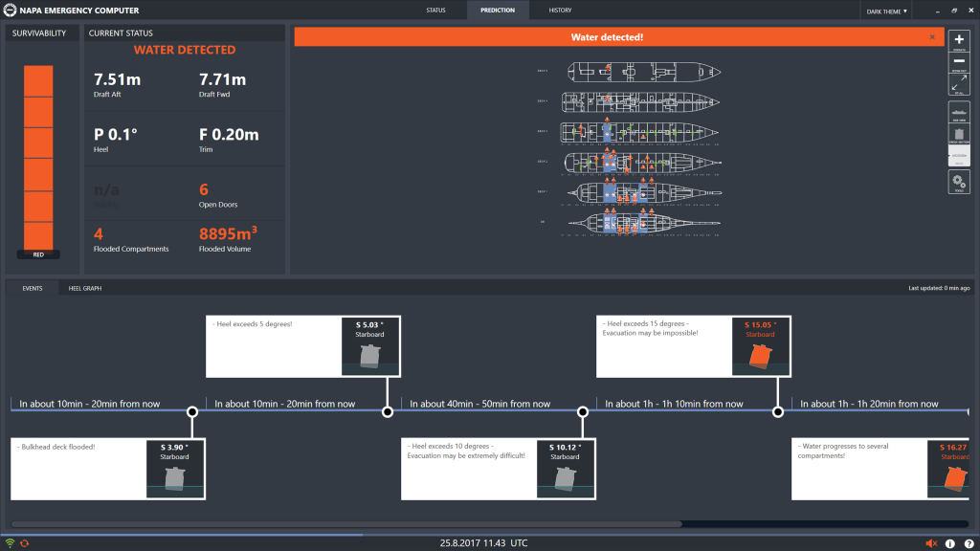
Task: Click the heel icon for S 5.03° Starboard
Action: coord(370,356)
